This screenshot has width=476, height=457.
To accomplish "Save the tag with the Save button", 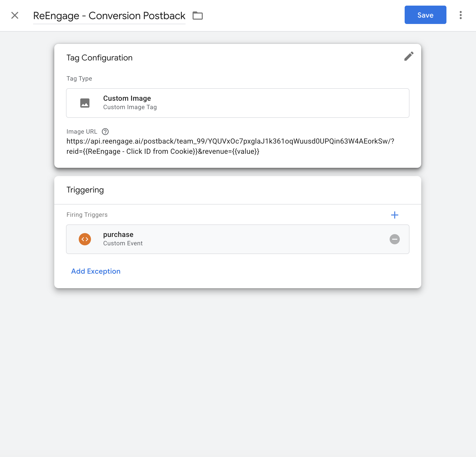I will [x=425, y=15].
